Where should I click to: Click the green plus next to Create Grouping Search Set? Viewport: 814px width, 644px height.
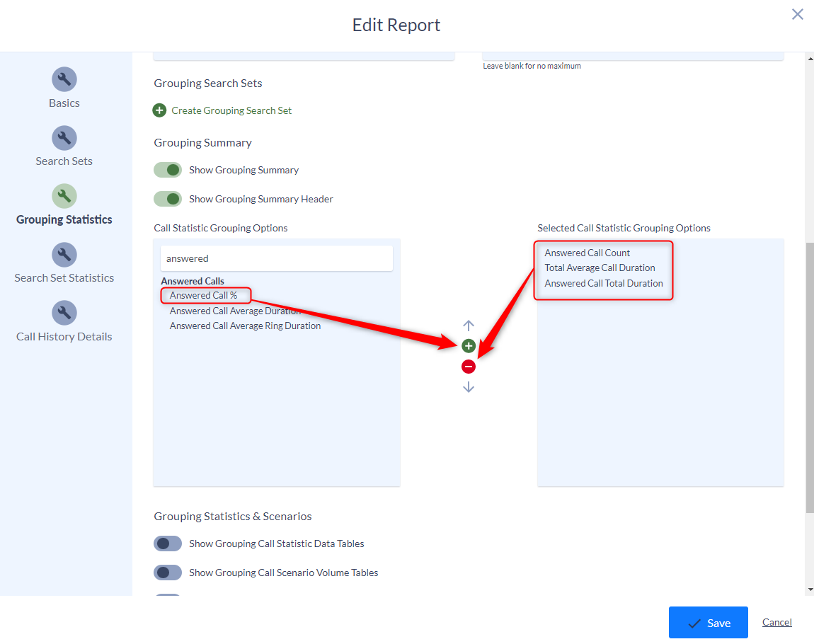point(159,110)
